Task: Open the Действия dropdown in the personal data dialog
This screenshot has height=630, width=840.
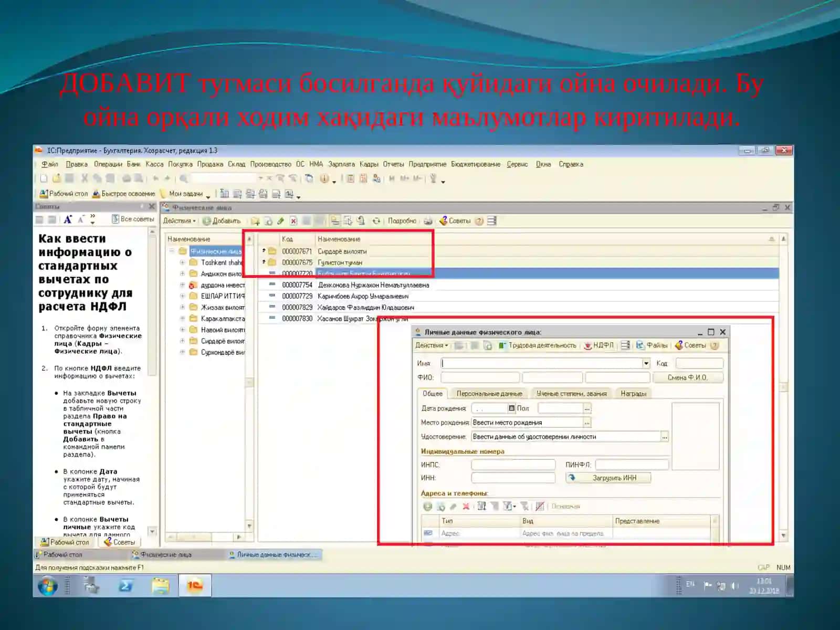Action: tap(432, 345)
